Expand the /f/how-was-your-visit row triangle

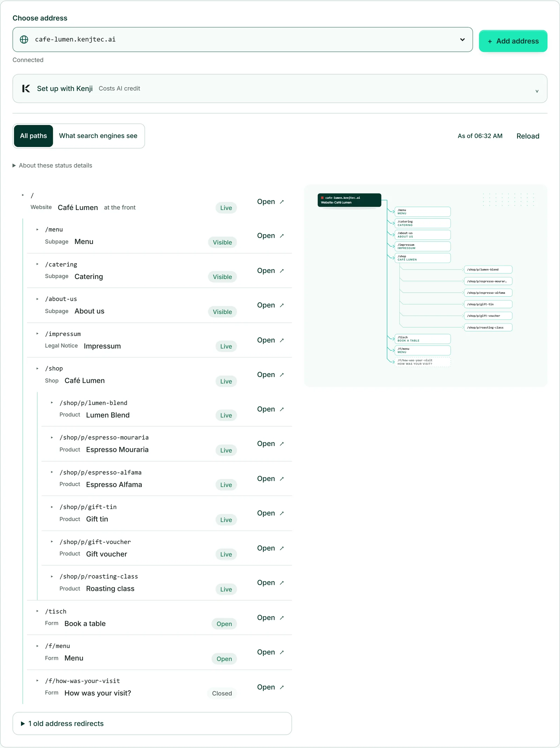pyautogui.click(x=37, y=681)
